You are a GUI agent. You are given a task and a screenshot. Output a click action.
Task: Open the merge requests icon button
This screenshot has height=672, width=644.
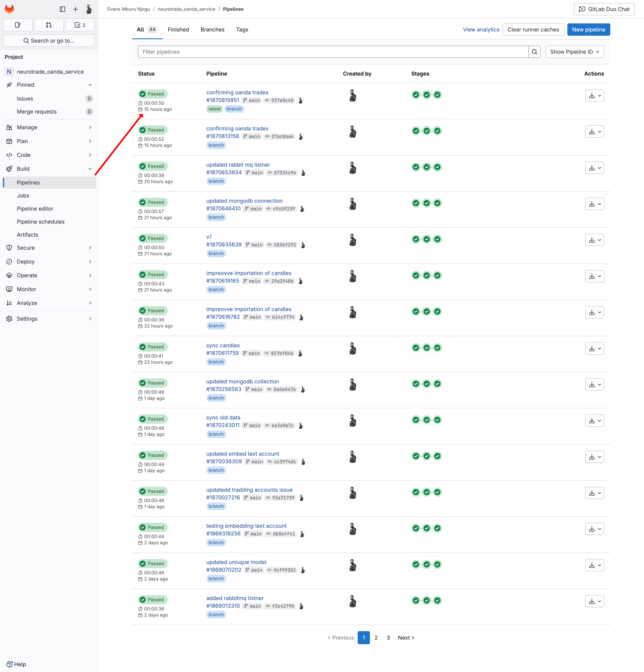[49, 25]
